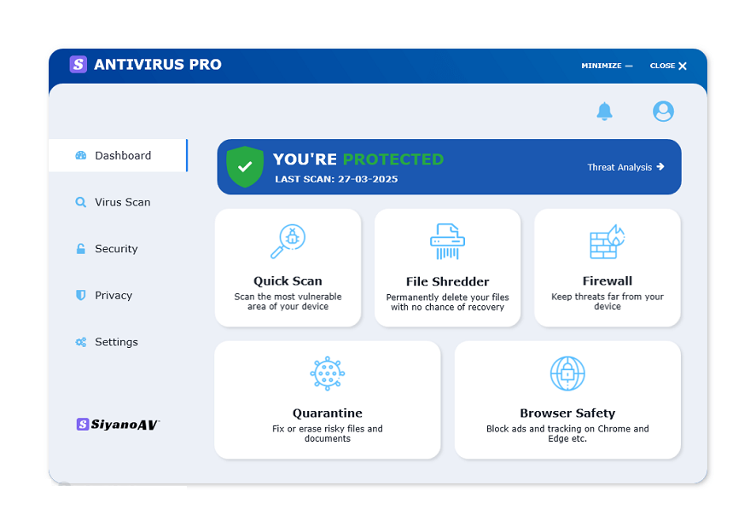The image size is (756, 532).
Task: Click the Privacy shield icon
Action: [x=79, y=295]
